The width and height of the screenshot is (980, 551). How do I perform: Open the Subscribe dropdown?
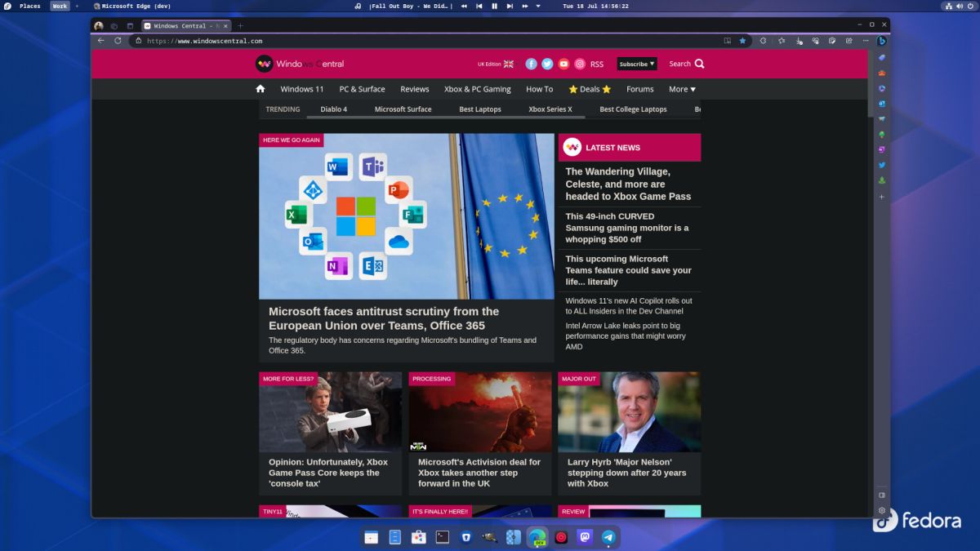(x=637, y=64)
